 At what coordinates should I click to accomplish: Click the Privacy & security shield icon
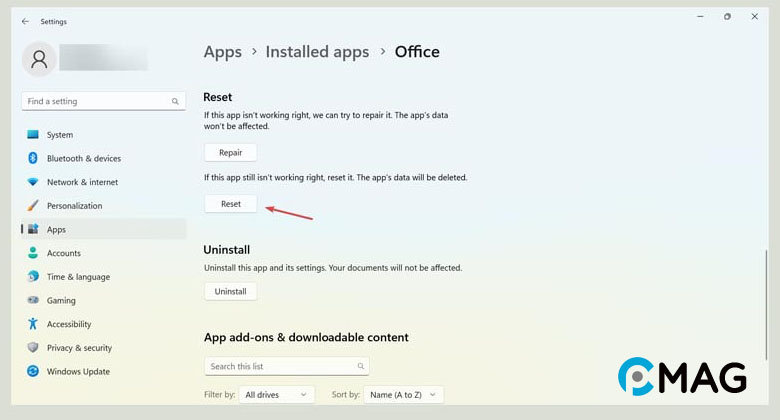[x=33, y=348]
